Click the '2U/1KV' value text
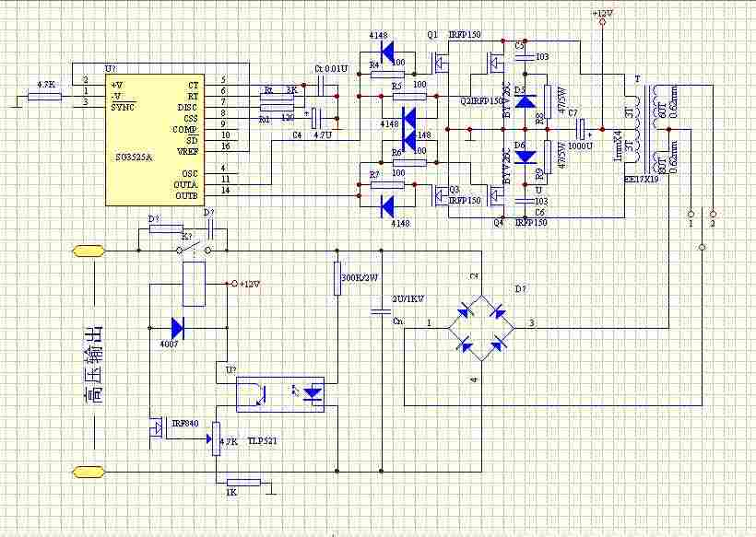756x537 pixels. (408, 299)
